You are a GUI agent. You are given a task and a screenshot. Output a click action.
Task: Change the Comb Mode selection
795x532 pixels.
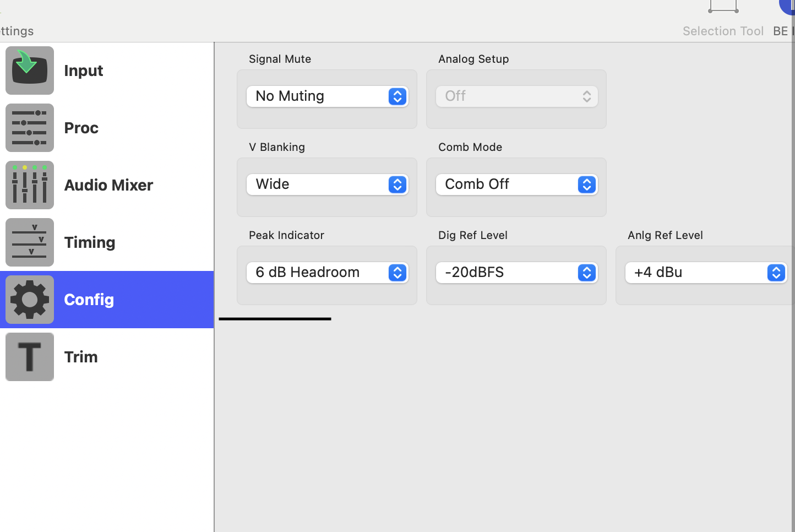coord(516,184)
